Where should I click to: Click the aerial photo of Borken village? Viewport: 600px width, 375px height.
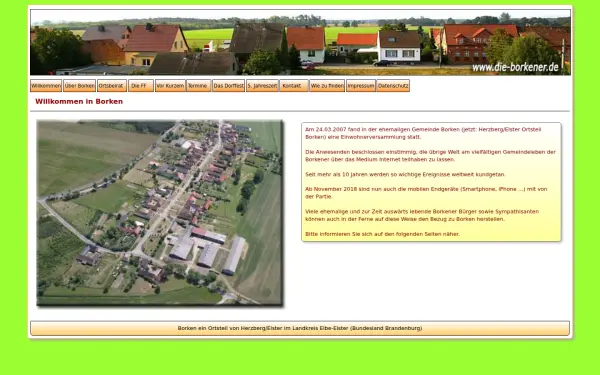160,213
